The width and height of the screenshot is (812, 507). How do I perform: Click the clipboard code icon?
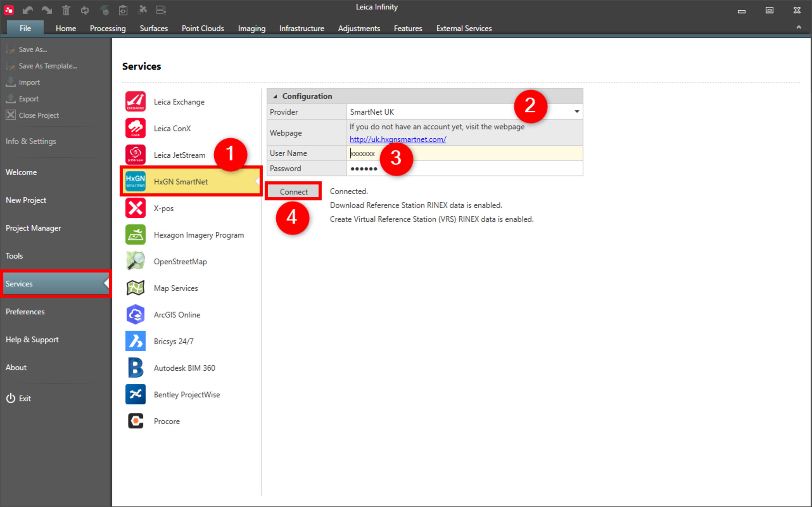tap(123, 10)
